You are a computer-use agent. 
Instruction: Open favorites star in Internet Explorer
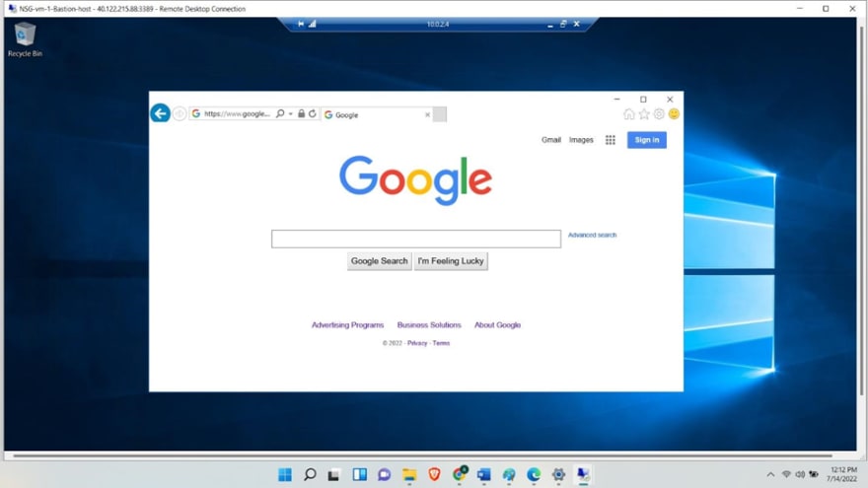point(644,114)
